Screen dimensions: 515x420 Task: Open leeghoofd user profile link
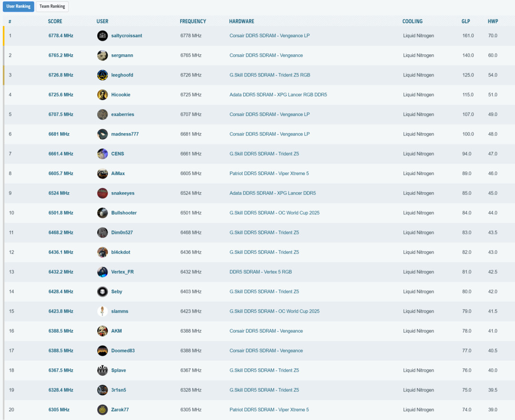click(x=122, y=75)
